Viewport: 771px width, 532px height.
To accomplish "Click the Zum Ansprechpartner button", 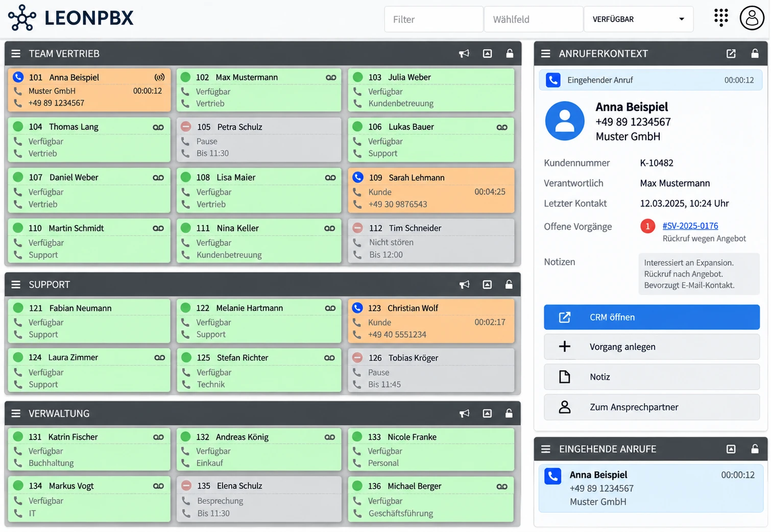I will coord(652,407).
